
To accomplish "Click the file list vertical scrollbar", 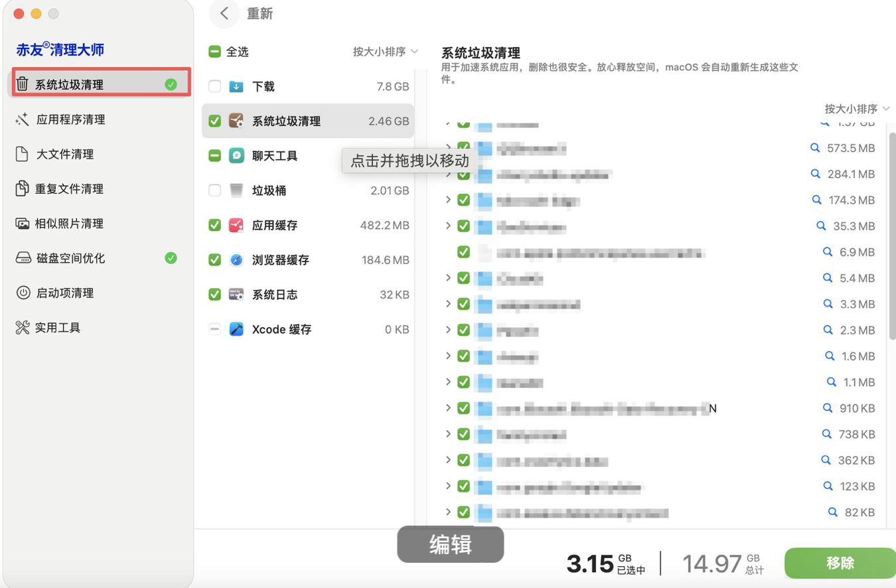I will click(x=893, y=236).
